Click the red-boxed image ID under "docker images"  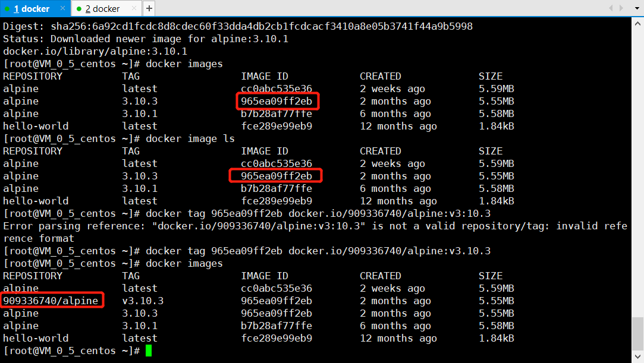point(277,101)
